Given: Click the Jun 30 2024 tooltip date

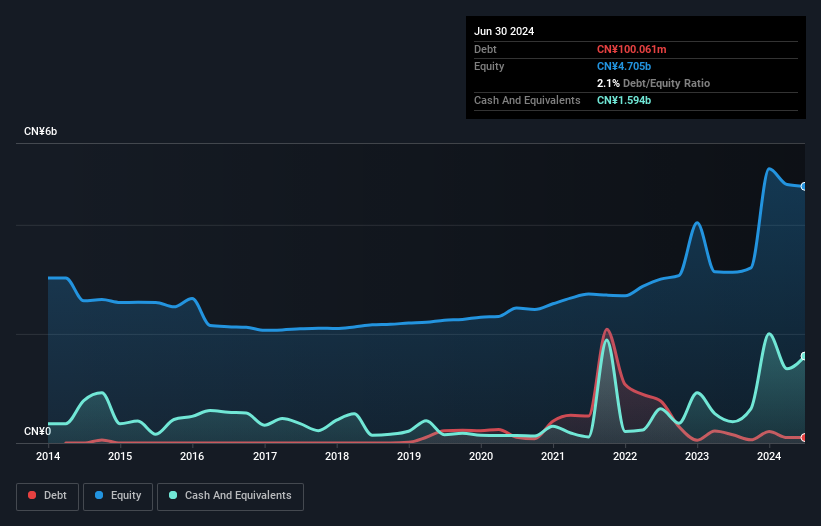Looking at the screenshot, I should point(504,31).
